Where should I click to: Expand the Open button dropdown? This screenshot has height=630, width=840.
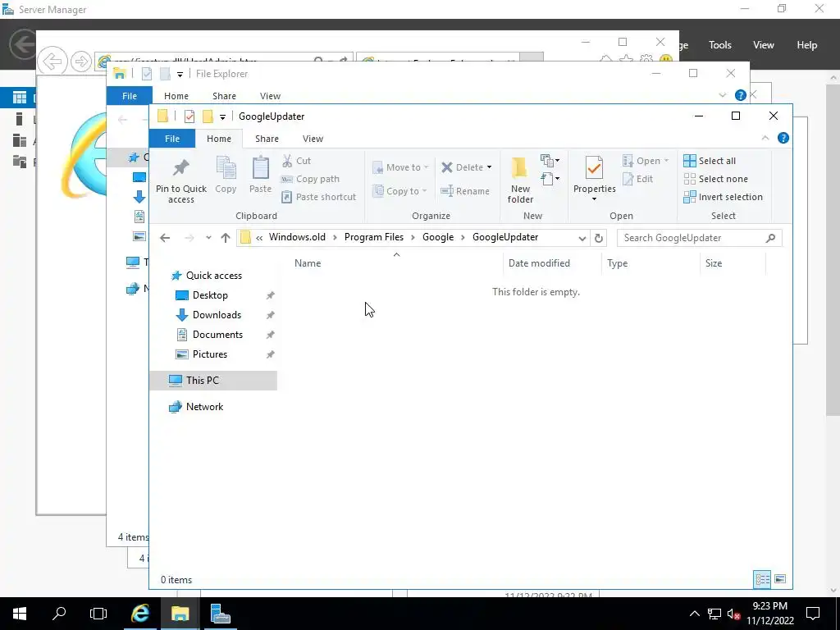point(666,161)
